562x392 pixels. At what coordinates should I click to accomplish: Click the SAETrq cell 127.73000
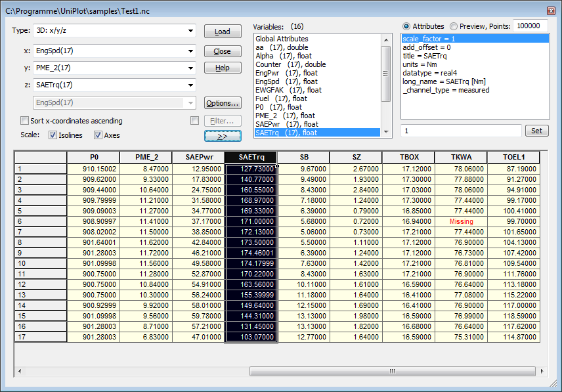(251, 169)
